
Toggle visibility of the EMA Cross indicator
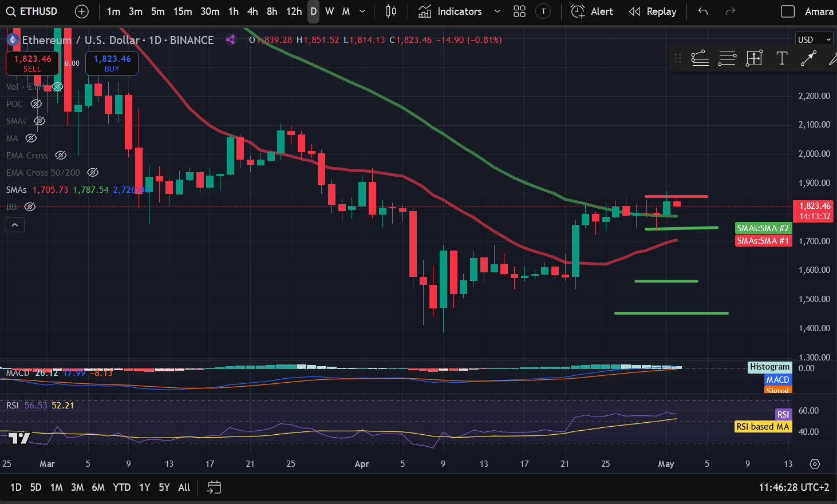[61, 156]
